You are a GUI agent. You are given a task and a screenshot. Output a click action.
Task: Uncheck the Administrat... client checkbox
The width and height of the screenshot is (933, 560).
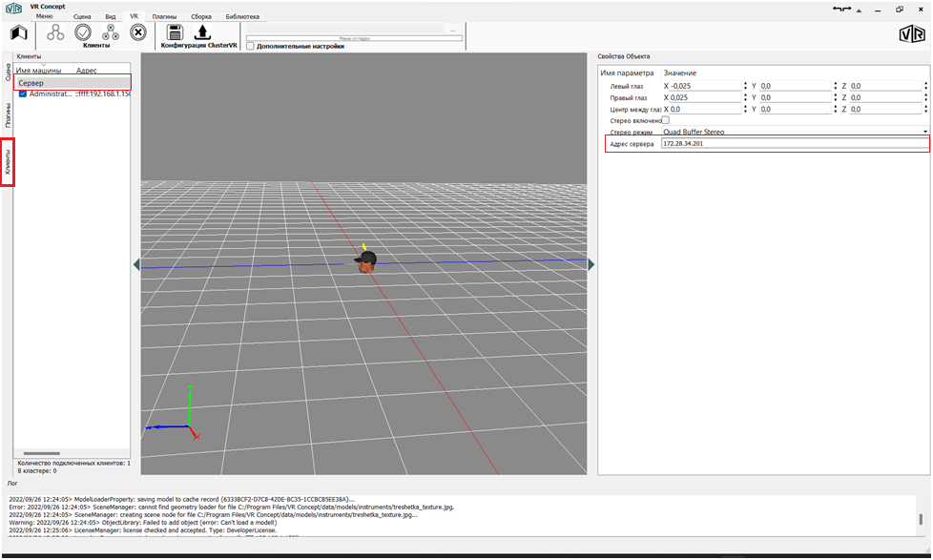[23, 94]
